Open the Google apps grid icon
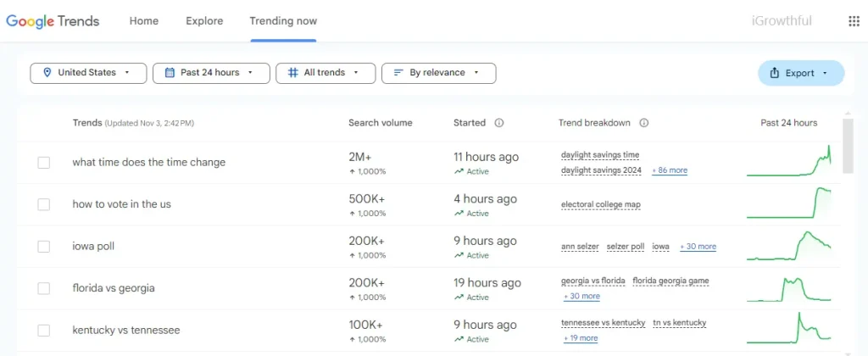Viewport: 868px width, 356px height. click(854, 21)
